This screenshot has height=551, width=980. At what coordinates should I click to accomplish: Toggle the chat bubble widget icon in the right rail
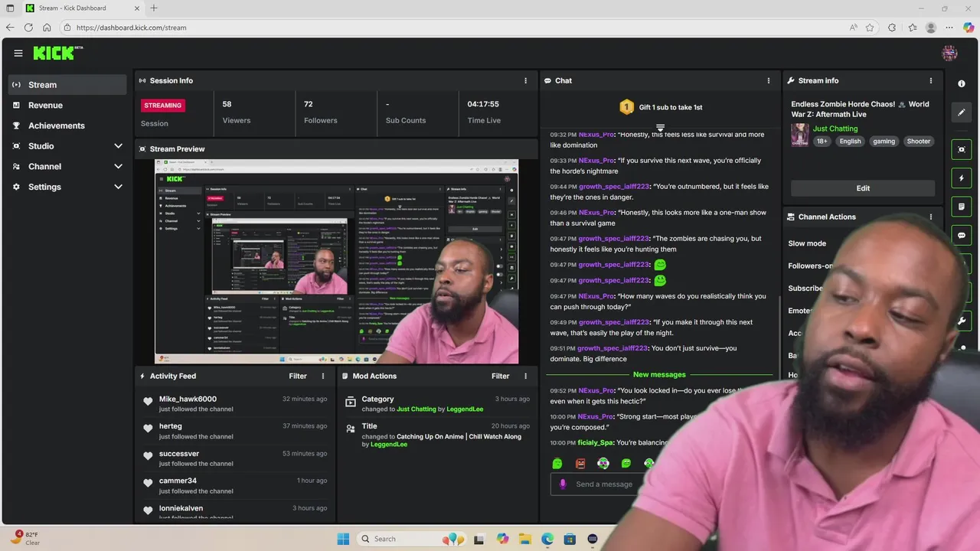pos(962,236)
